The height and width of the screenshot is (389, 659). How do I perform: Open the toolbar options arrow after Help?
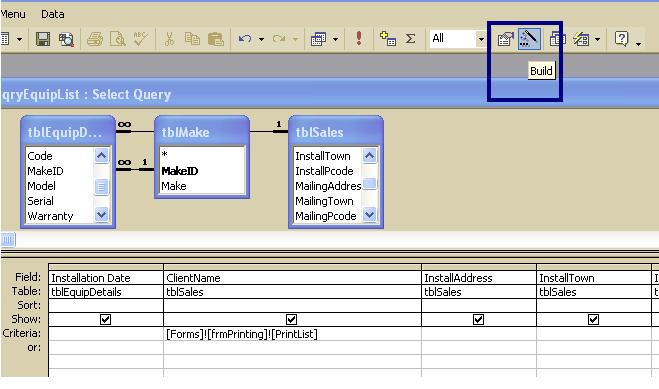(638, 44)
